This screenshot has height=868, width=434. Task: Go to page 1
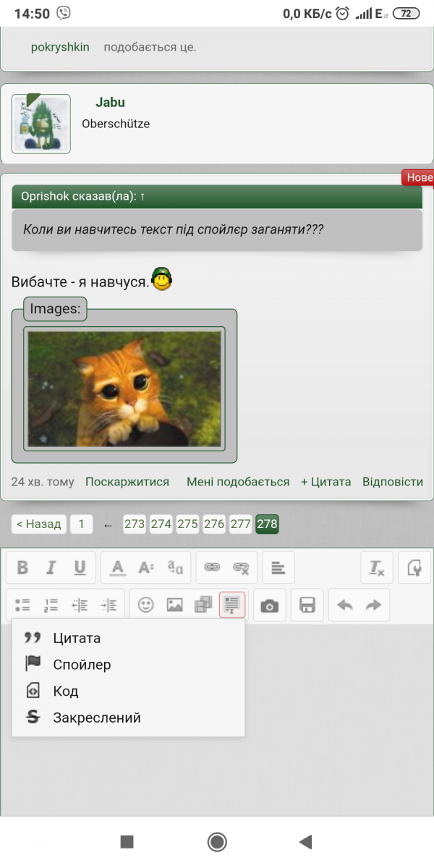(82, 524)
